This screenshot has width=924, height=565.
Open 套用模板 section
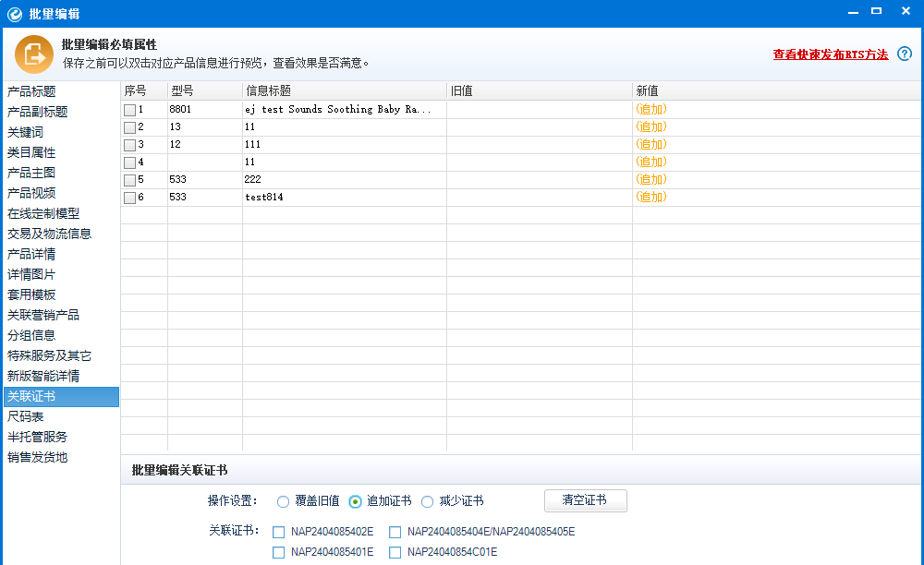[31, 295]
